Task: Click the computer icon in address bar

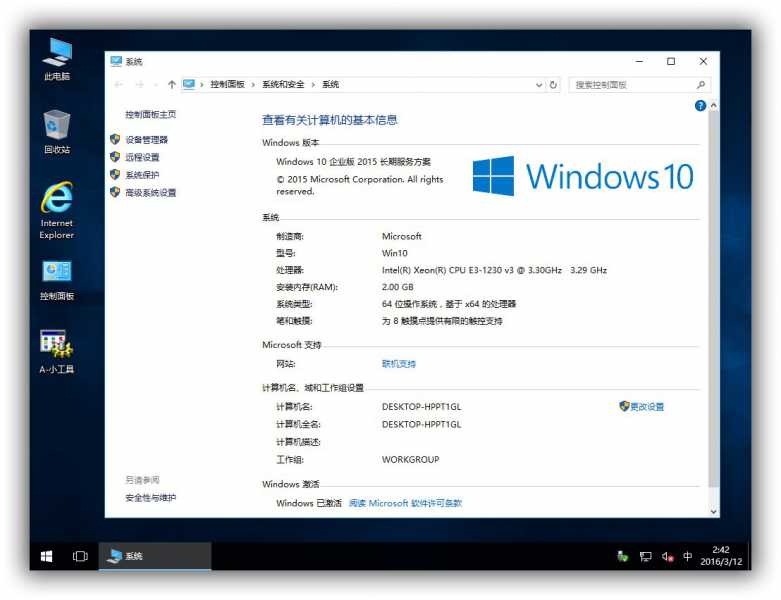Action: (189, 84)
